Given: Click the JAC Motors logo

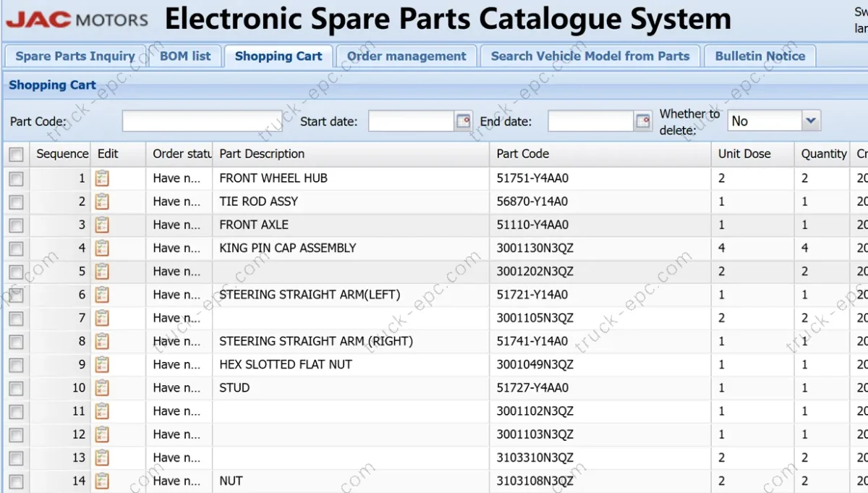Looking at the screenshot, I should [x=77, y=20].
